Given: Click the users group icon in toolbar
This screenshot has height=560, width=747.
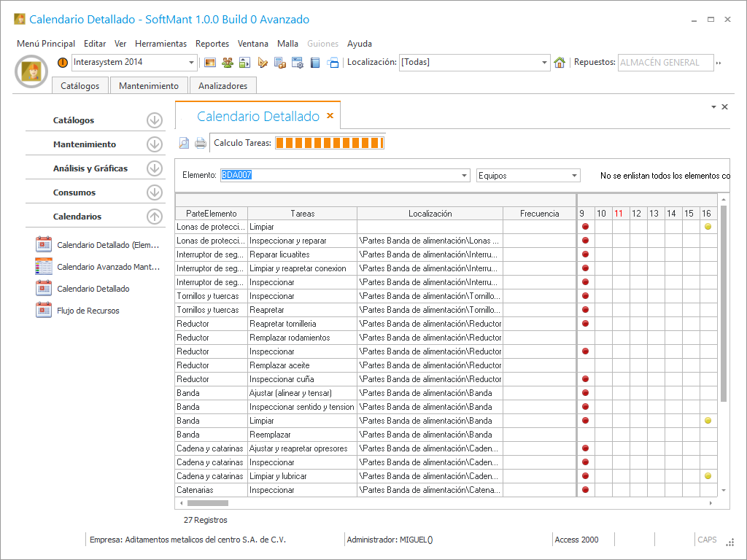Looking at the screenshot, I should (228, 63).
